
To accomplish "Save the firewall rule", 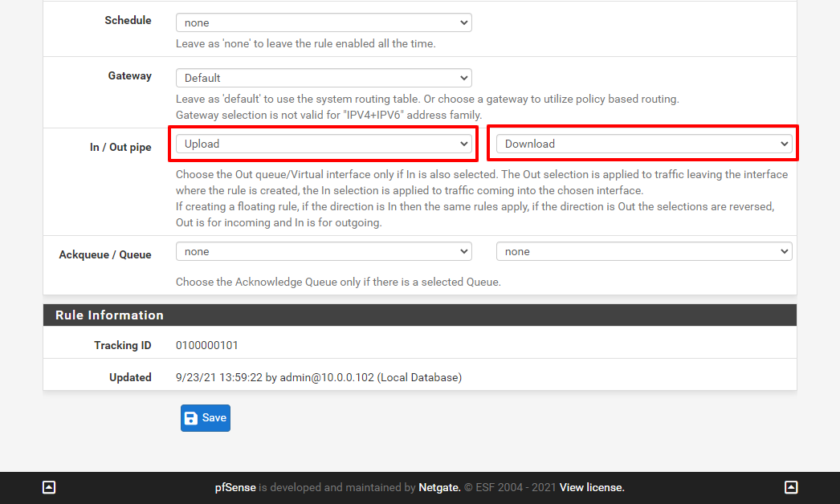I will (206, 418).
